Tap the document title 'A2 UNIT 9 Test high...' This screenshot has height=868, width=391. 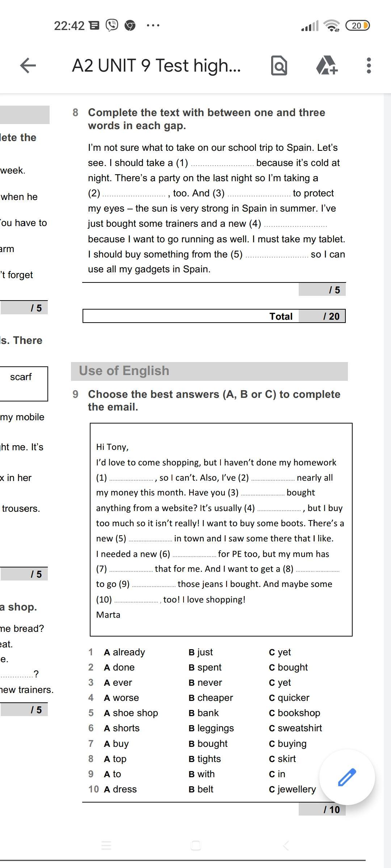click(x=156, y=65)
